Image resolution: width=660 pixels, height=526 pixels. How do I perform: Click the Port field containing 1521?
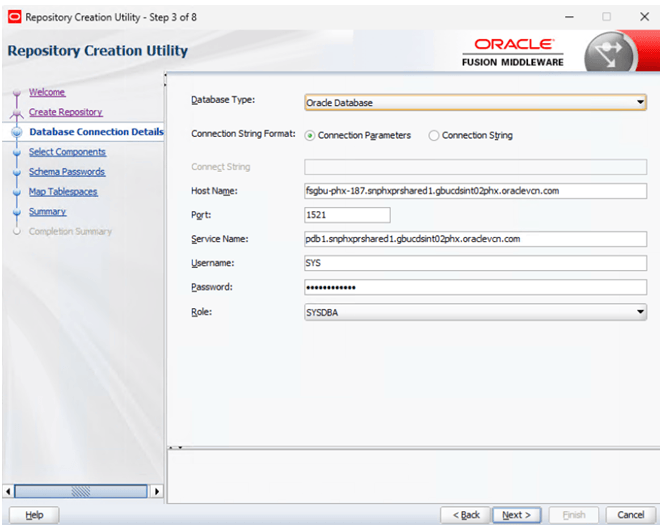[347, 215]
